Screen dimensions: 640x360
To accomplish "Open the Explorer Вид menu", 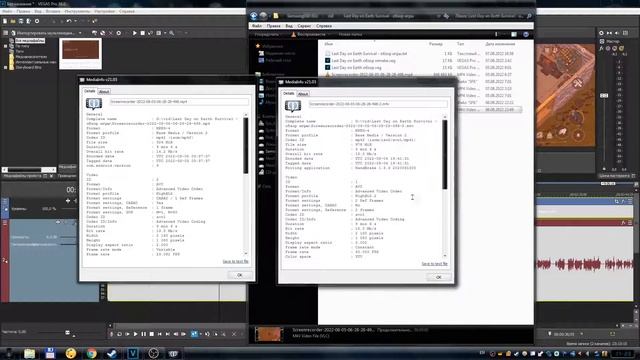I will pos(289,26).
